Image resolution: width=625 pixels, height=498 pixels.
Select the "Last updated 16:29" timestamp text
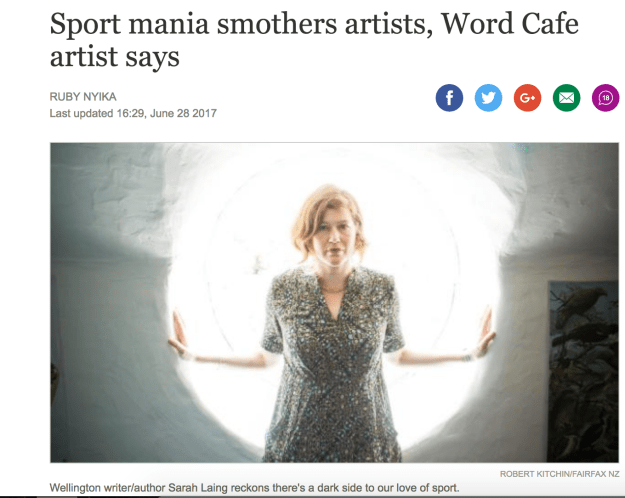coord(96,113)
